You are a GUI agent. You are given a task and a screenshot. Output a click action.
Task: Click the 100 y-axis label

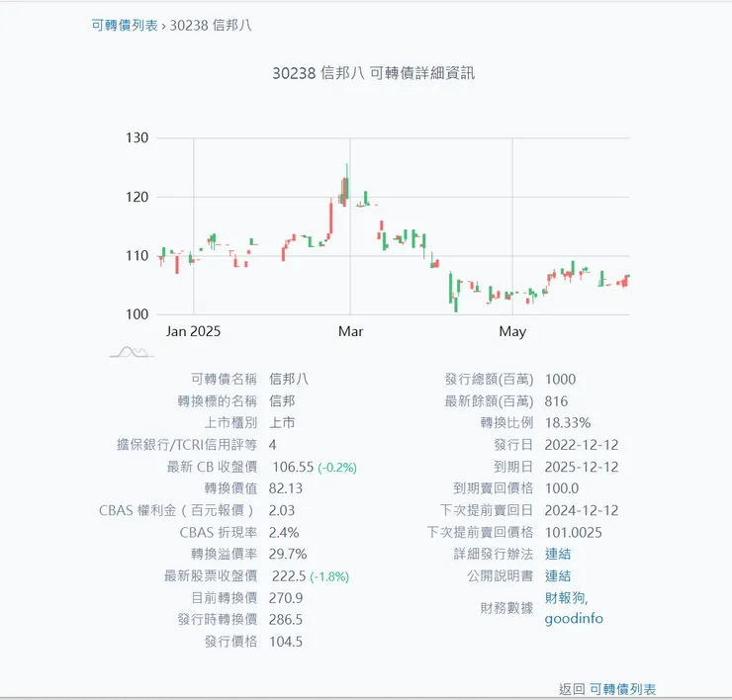137,314
